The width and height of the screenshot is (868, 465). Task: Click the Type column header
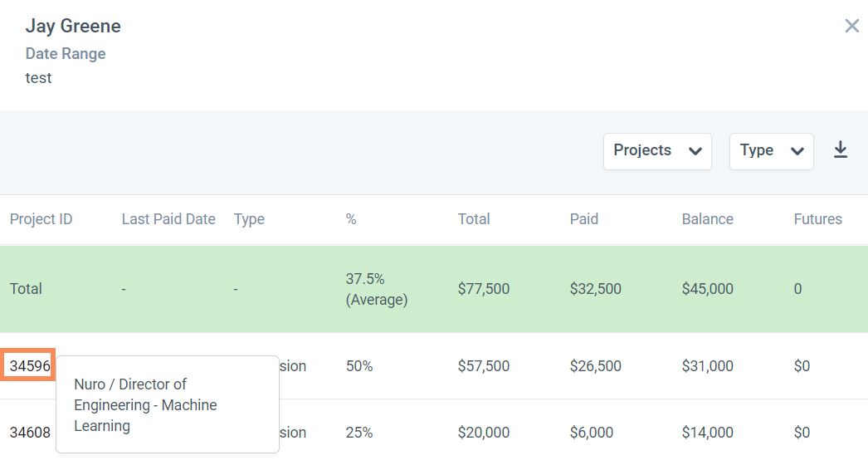coord(249,219)
